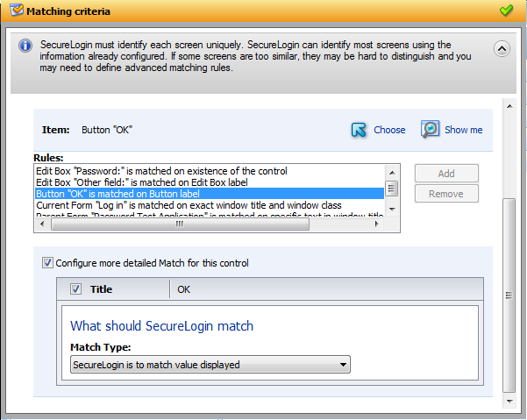
Task: Select rule Edit Box "Password:" existence
Action: (x=161, y=170)
